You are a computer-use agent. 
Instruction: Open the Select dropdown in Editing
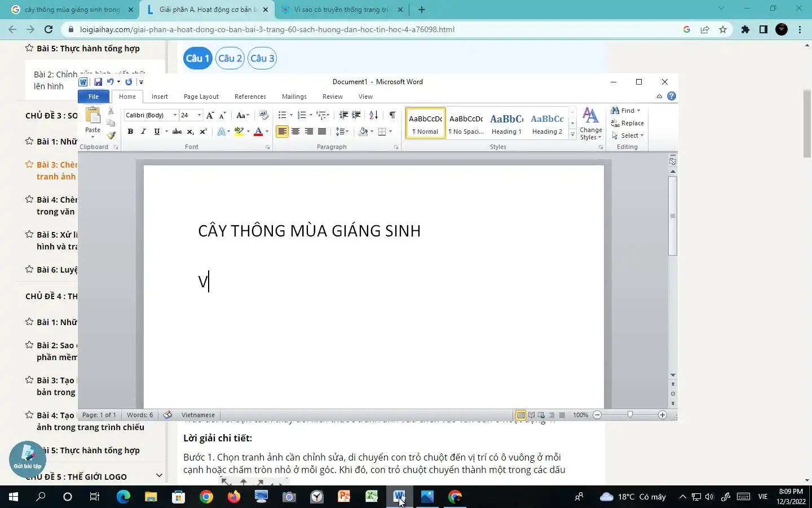point(627,135)
